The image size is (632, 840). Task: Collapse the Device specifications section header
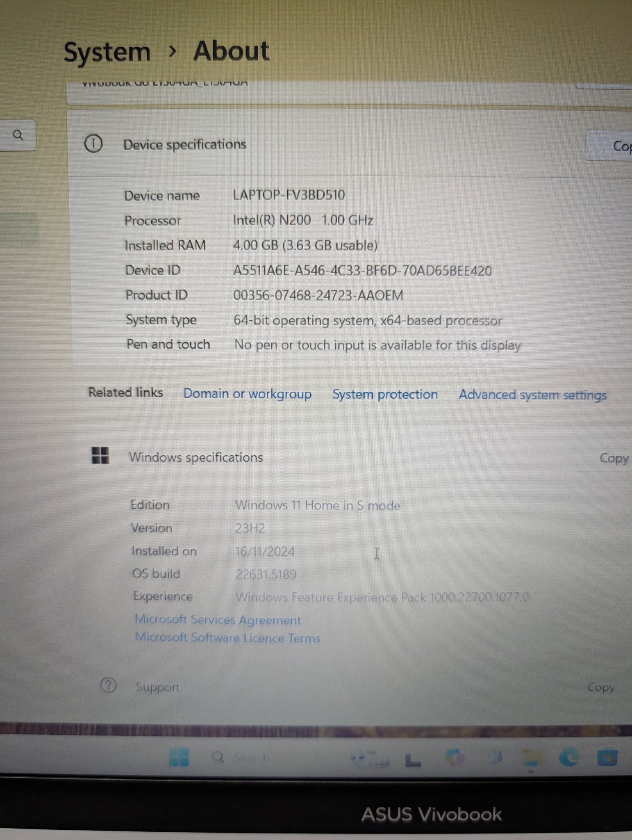click(x=328, y=144)
